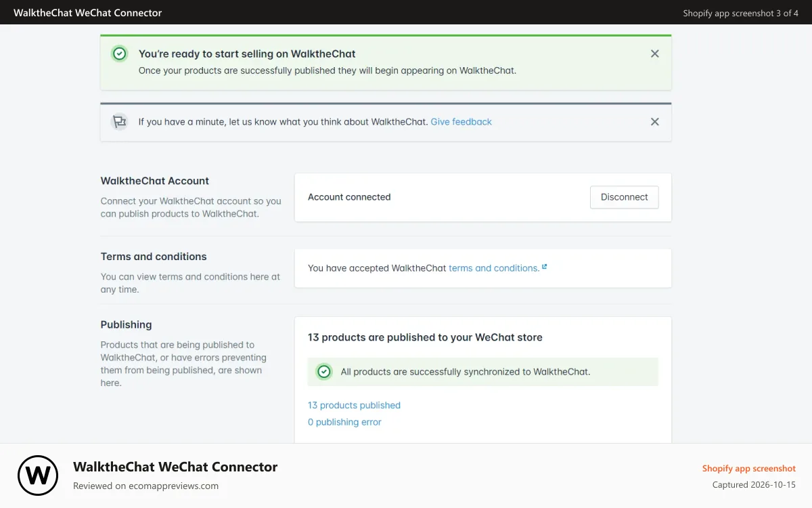The width and height of the screenshot is (812, 508).
Task: Click the Publishing section heading
Action: pos(127,324)
